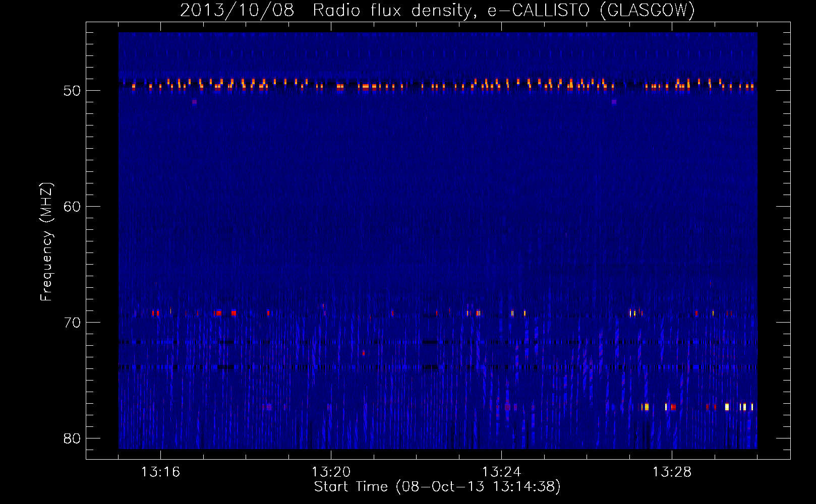Click the 13:24 time tick label

[x=501, y=472]
